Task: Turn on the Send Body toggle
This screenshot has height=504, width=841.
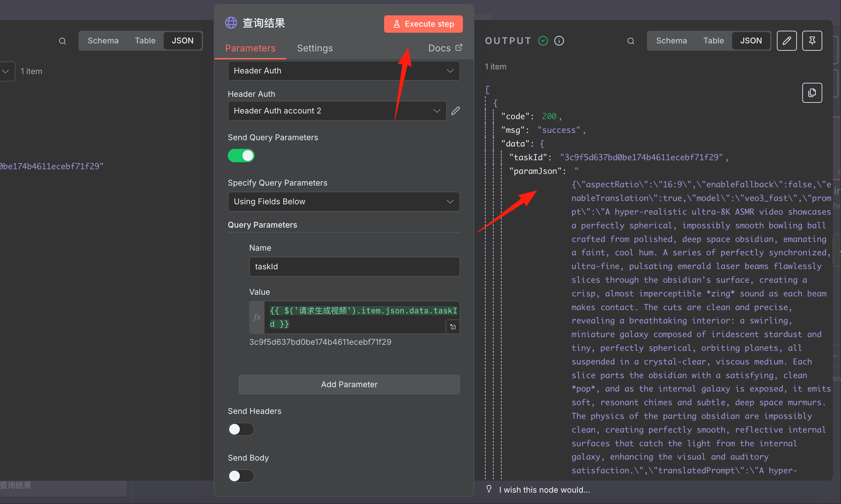Action: point(241,476)
